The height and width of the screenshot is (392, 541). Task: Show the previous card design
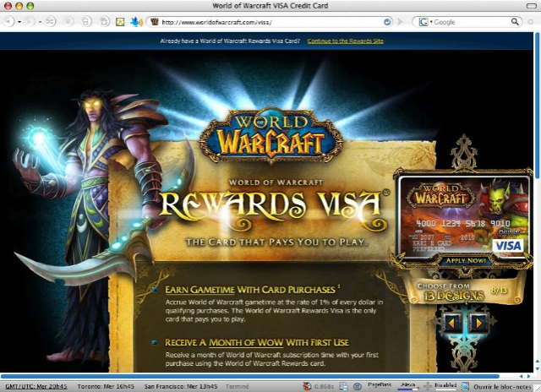(451, 322)
